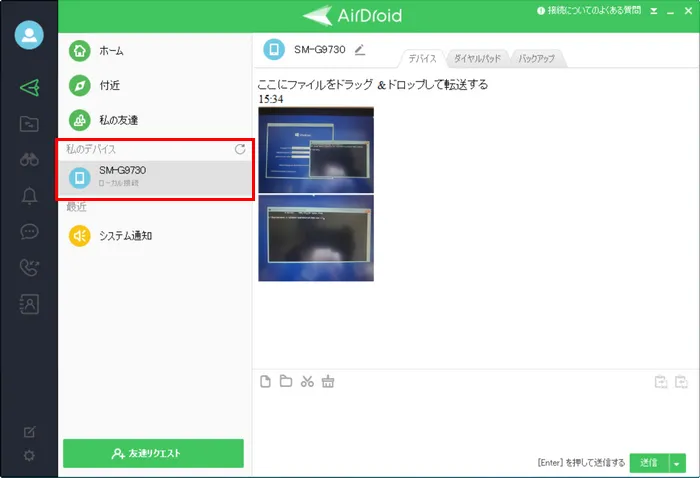Open settings gear icon in sidebar
The image size is (700, 478).
point(29,456)
